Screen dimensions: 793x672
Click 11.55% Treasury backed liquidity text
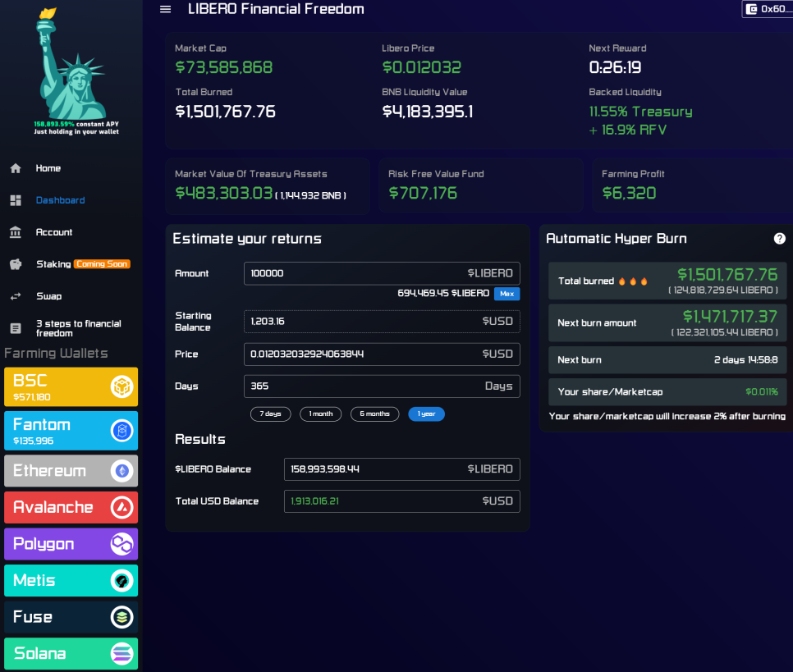click(641, 112)
